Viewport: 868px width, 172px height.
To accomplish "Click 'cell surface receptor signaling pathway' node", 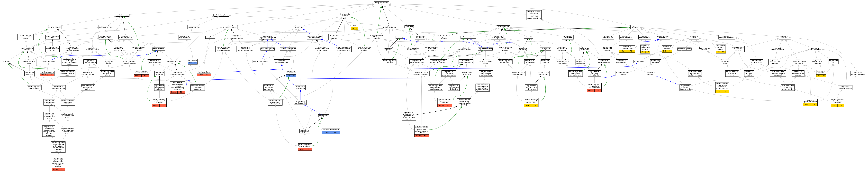I will 486,62.
